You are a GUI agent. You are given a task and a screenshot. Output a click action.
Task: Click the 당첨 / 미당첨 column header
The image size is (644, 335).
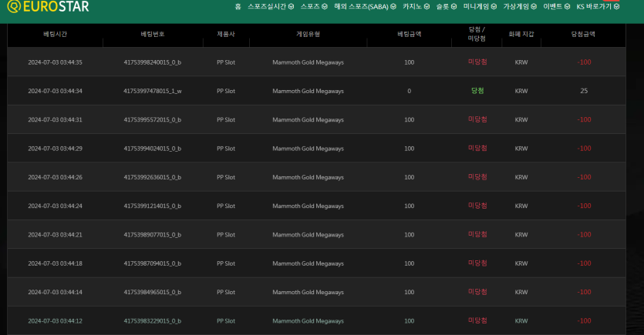tap(477, 34)
